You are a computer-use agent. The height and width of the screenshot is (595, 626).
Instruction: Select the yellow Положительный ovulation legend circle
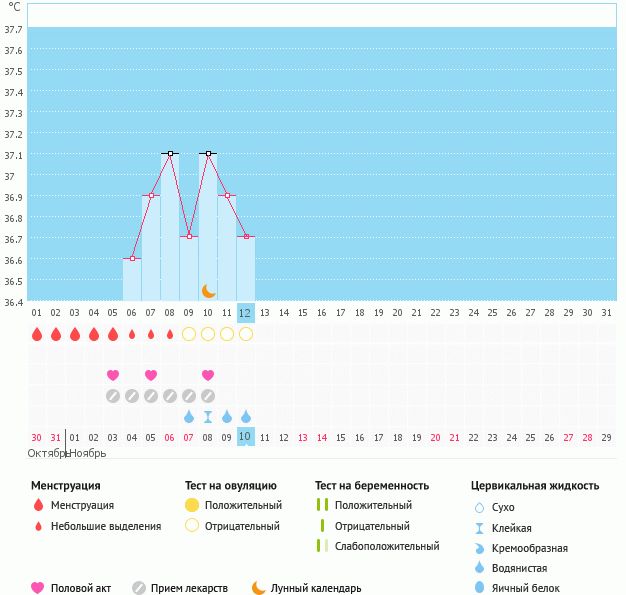click(x=192, y=505)
